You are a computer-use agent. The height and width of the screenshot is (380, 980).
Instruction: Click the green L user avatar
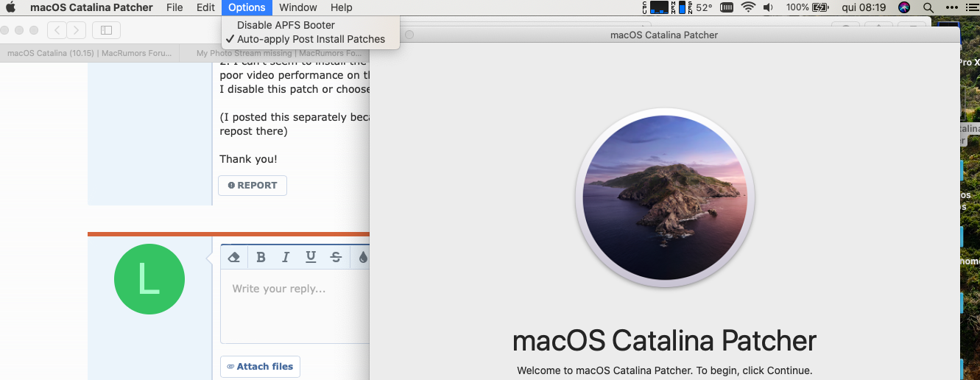(149, 279)
